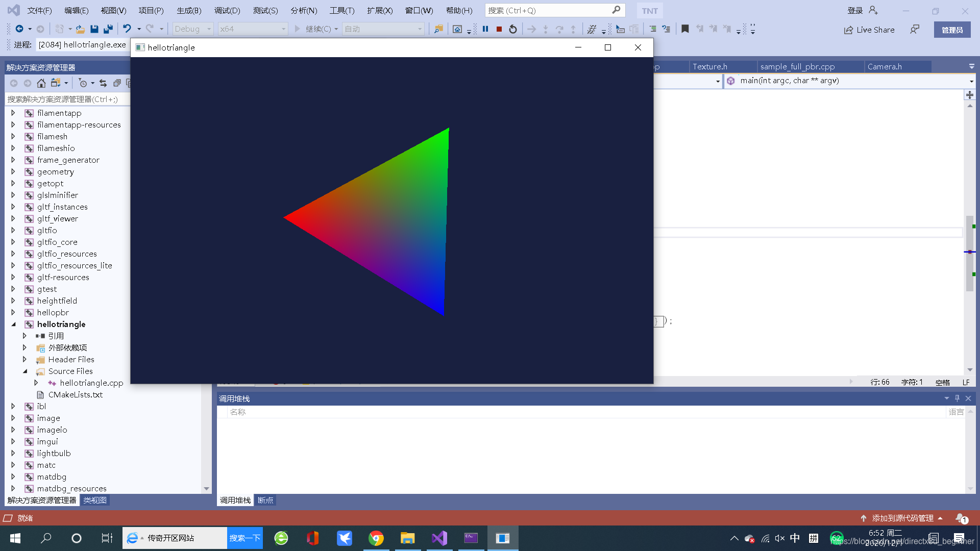Toggle a bookmark with the bookmark icon
The image size is (980, 551).
[x=685, y=29]
